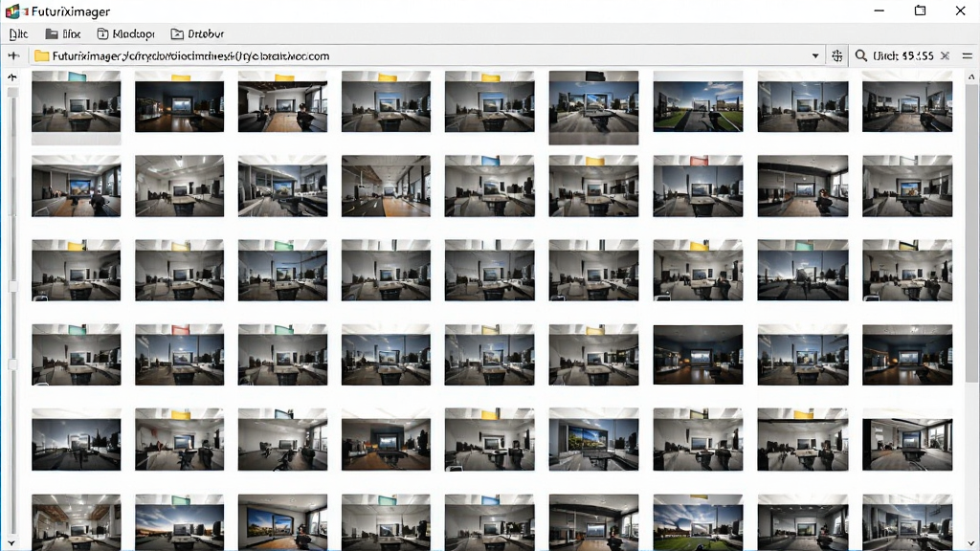
Task: Click the magnifying glass search icon
Action: [860, 56]
